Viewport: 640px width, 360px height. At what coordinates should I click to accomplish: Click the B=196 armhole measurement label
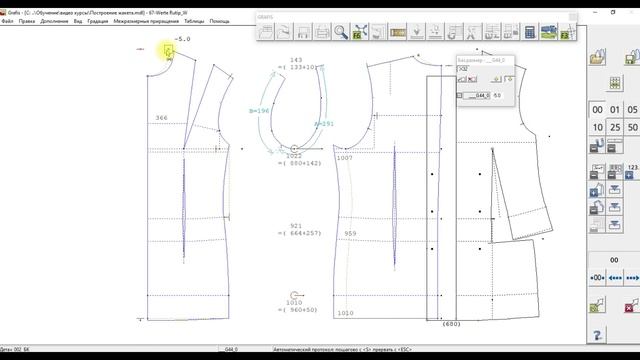click(x=259, y=111)
